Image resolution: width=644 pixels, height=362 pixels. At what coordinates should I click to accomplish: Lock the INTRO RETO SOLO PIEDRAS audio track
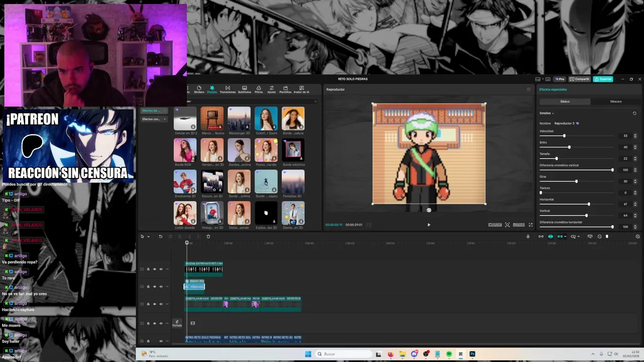pyautogui.click(x=148, y=341)
